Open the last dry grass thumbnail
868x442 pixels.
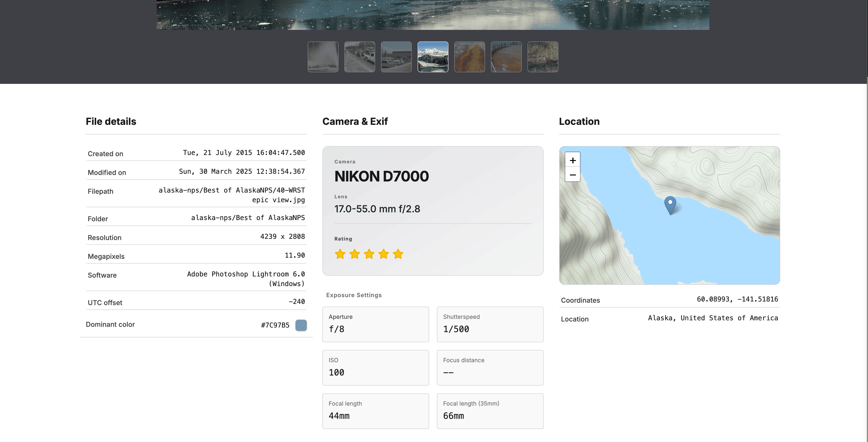pos(543,57)
